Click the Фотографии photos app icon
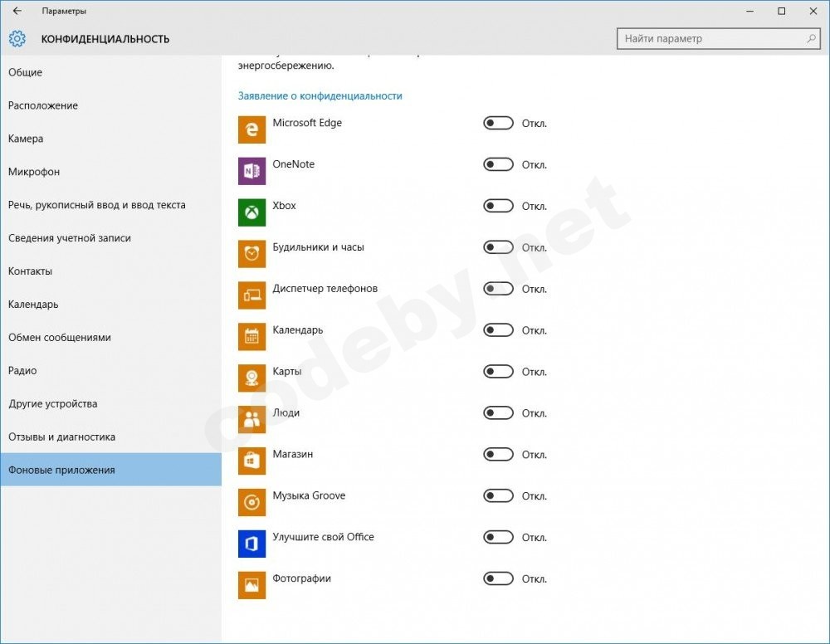This screenshot has width=830, height=644. [x=251, y=586]
